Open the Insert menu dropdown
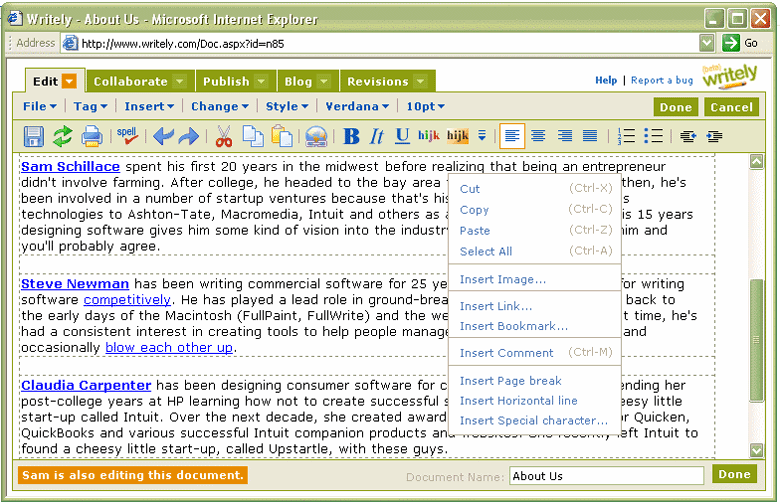Image resolution: width=780 pixels, height=504 pixels. pos(149,106)
